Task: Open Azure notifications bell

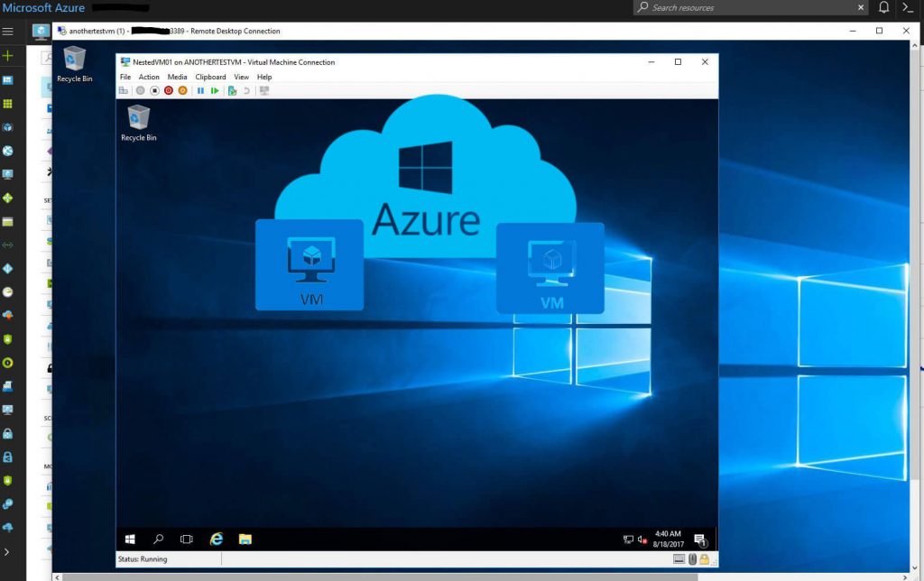Action: (883, 8)
